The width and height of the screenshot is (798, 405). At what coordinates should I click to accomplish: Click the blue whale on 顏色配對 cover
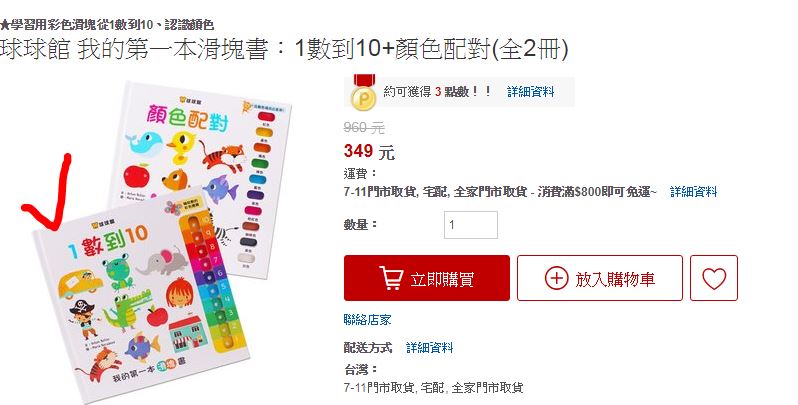144,141
